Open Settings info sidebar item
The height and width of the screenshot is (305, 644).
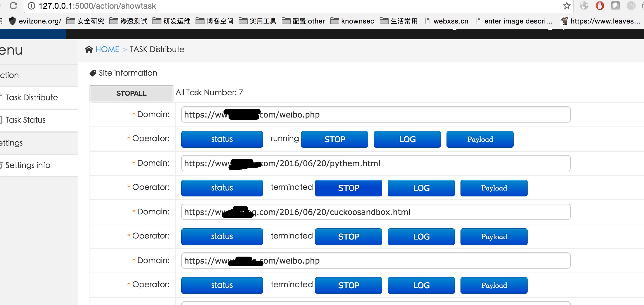pos(28,165)
